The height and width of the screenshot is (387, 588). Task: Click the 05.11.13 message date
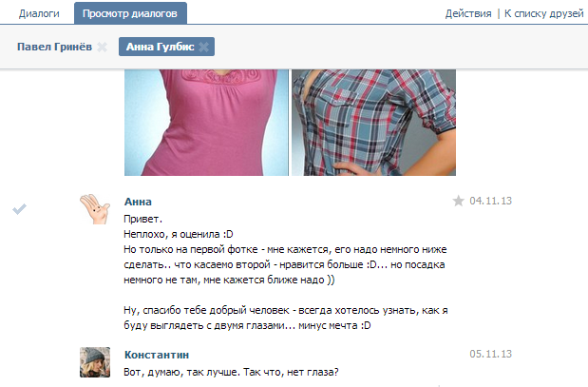click(490, 354)
